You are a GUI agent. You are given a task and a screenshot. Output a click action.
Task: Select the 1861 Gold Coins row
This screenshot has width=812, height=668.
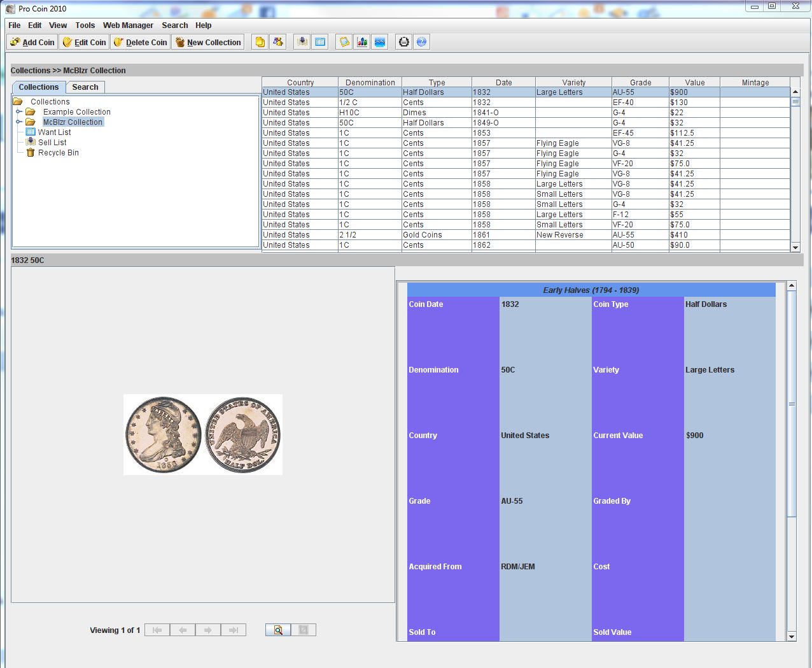422,235
